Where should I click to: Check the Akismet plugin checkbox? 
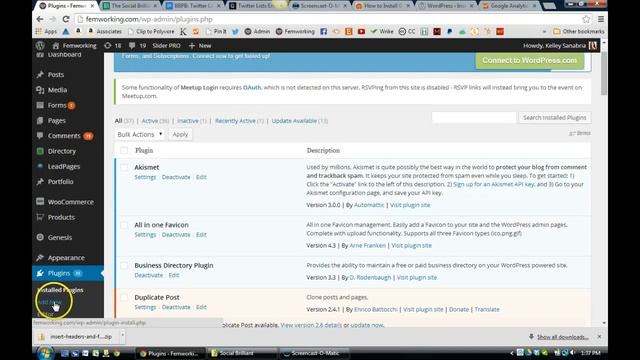[124, 167]
